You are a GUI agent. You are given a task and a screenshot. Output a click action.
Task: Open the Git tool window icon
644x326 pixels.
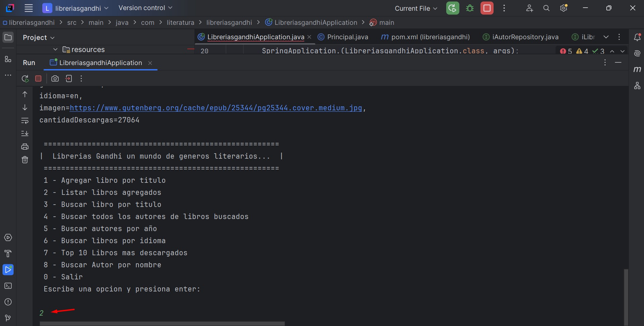click(x=8, y=318)
